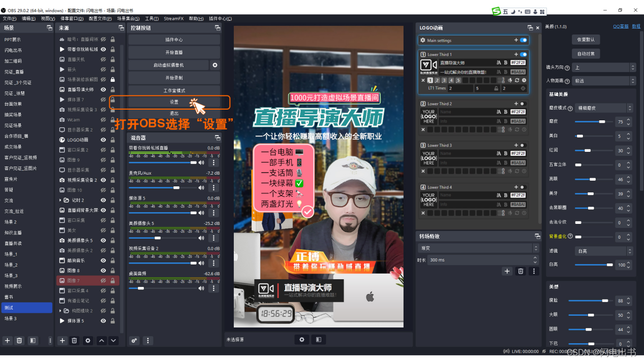Open scene filters icon in Scenes panel
The image size is (644, 362).
point(33,340)
